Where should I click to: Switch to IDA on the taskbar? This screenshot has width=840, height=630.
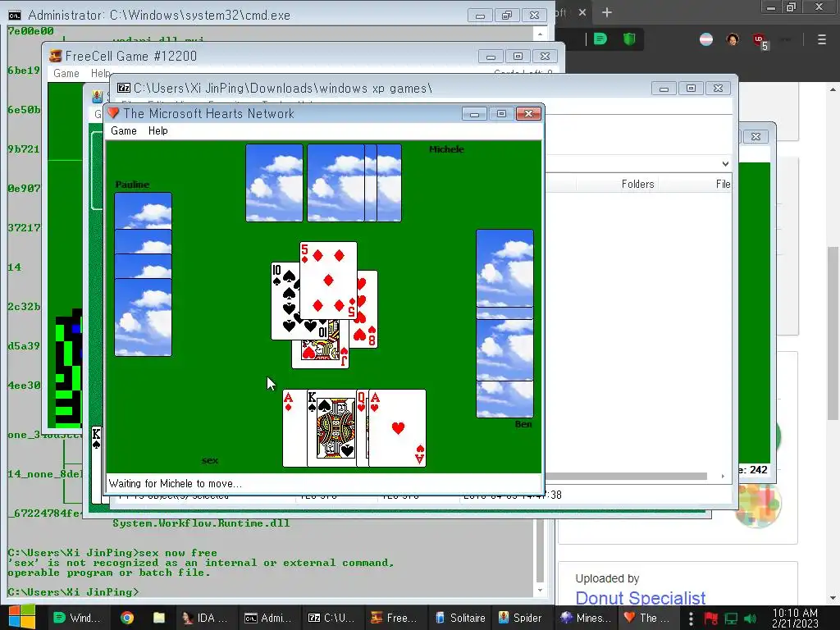(204, 618)
